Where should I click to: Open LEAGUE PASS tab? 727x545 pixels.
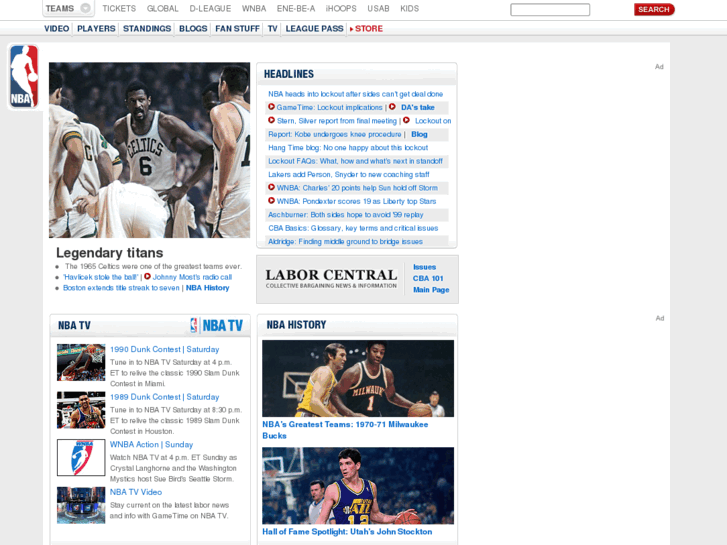pyautogui.click(x=314, y=28)
